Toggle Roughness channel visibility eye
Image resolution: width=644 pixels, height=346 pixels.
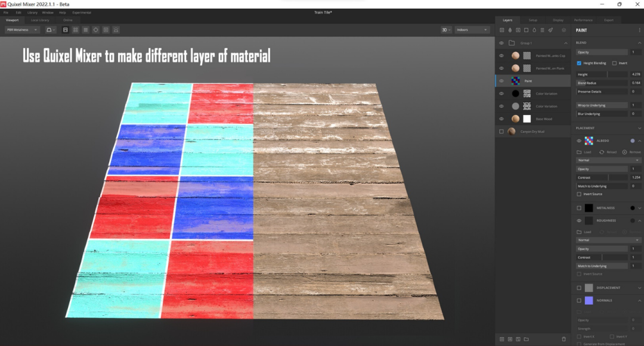[x=579, y=220]
